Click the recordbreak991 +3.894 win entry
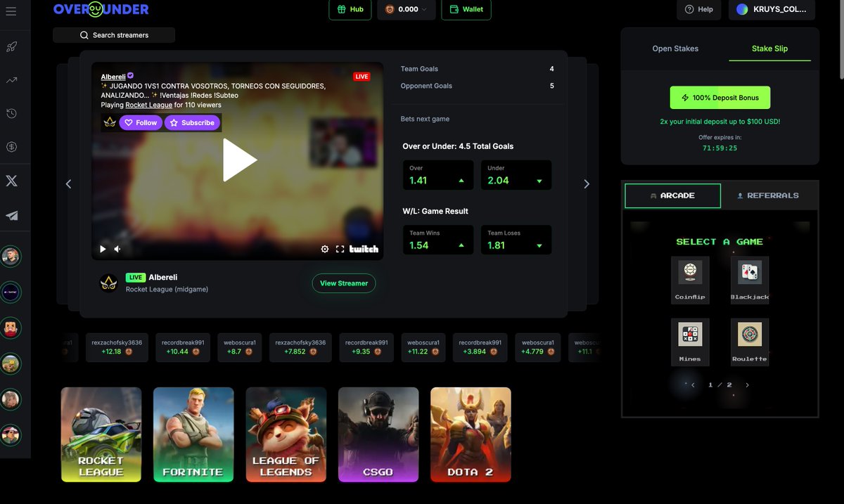This screenshot has height=504, width=844. click(x=481, y=347)
